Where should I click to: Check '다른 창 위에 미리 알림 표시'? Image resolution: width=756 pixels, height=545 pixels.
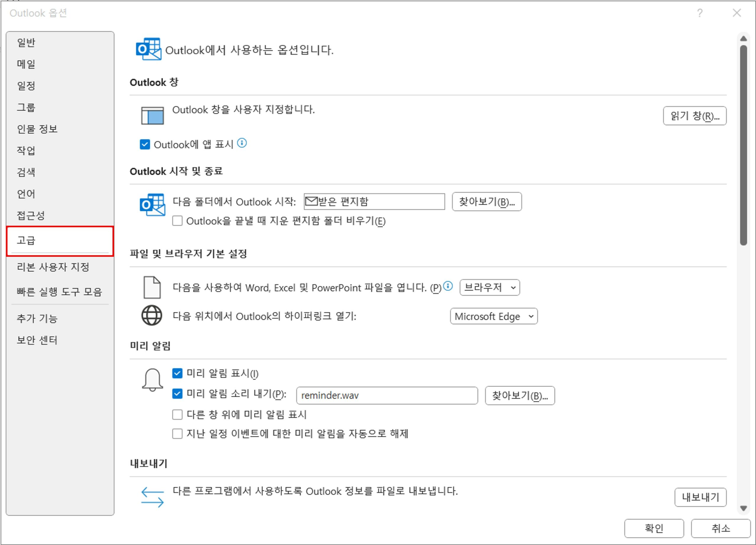pos(177,415)
